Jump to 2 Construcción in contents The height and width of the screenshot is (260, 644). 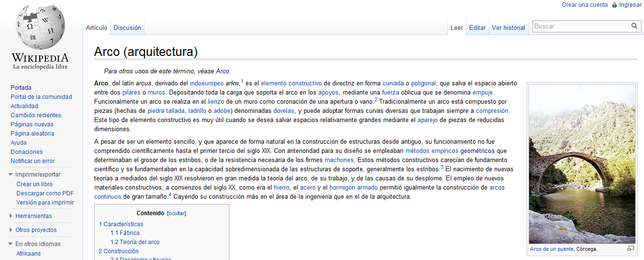coord(119,251)
